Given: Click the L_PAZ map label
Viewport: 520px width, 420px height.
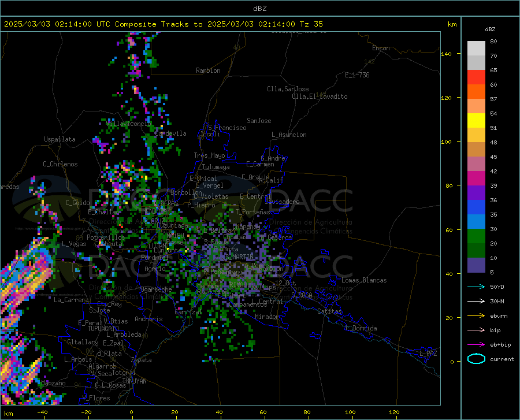Looking at the screenshot, I should (428, 354).
